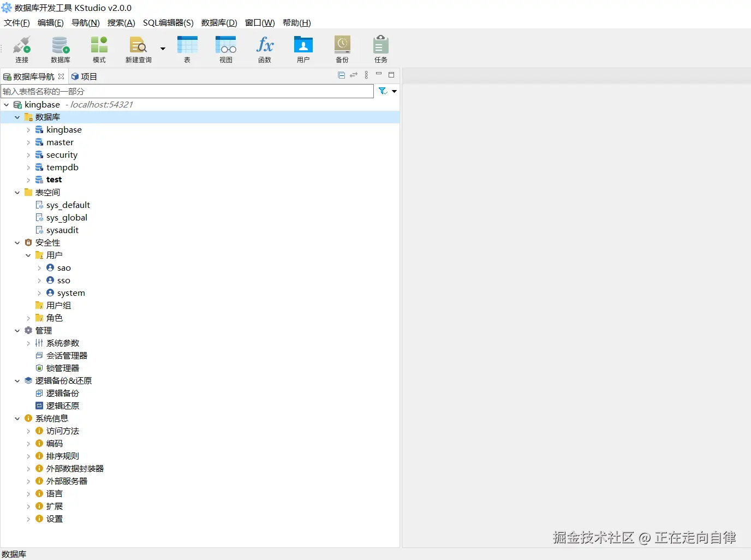Click the 锁管理器 shield icon
Screen dimensions: 751x560
point(39,368)
